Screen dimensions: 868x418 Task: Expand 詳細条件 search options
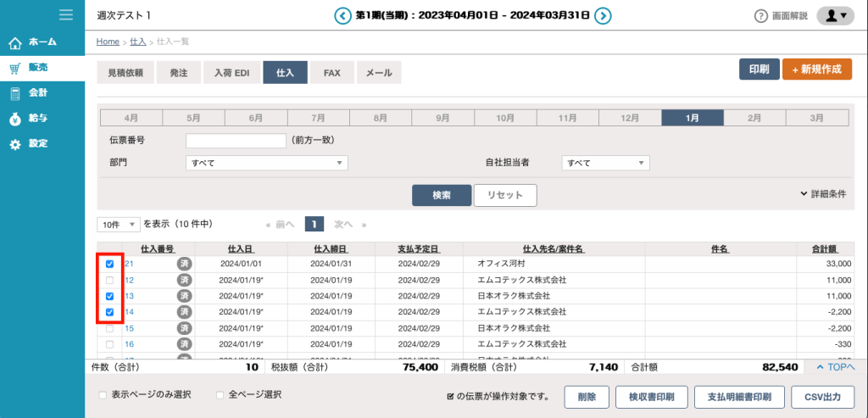(x=823, y=194)
